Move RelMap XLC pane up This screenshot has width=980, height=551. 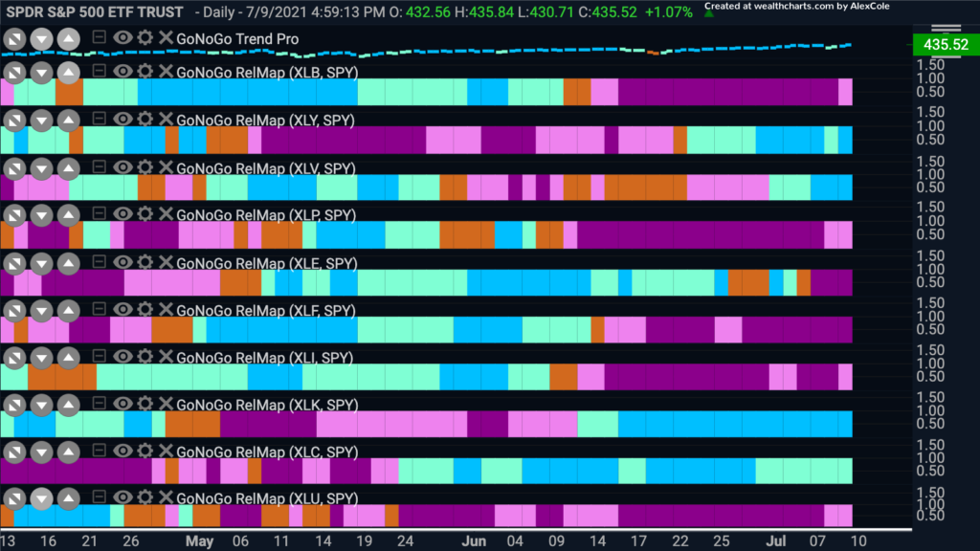(68, 452)
